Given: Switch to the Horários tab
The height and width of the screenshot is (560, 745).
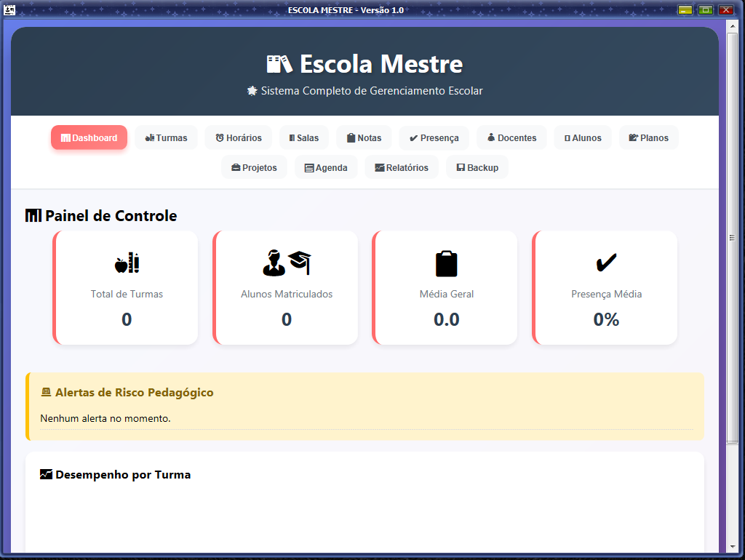Looking at the screenshot, I should 239,137.
